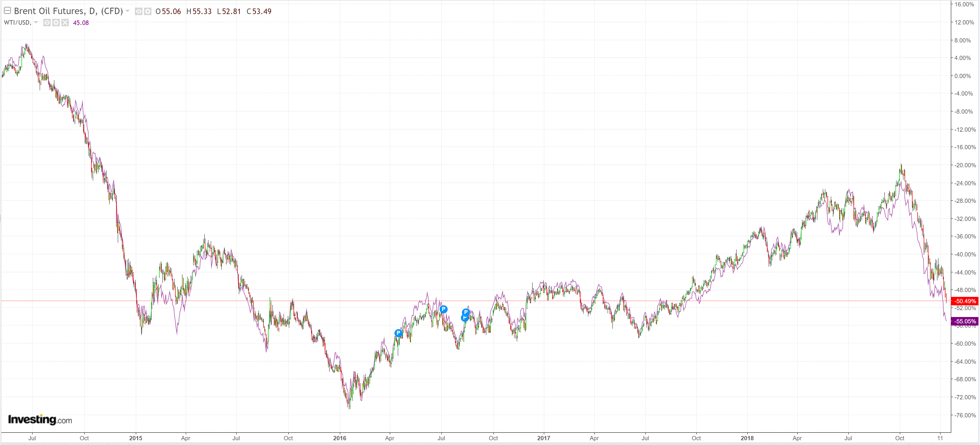Open WTI/USD format settings gear

pyautogui.click(x=56, y=23)
